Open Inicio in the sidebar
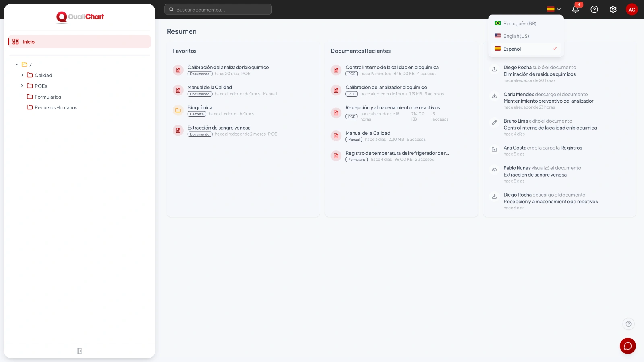The image size is (644, 362). tap(79, 42)
